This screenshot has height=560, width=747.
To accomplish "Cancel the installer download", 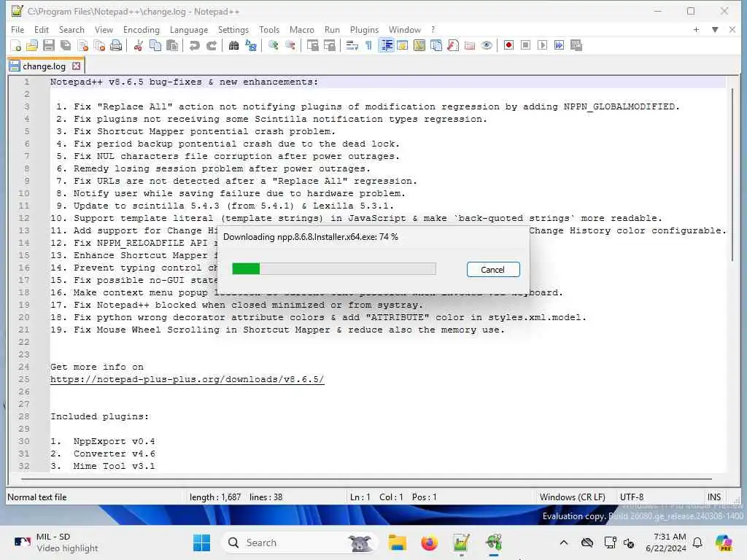I will (493, 270).
